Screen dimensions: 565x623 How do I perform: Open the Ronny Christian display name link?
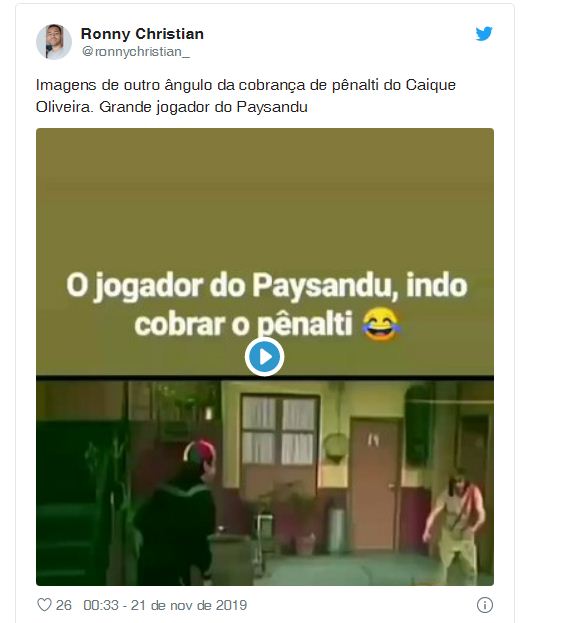click(142, 34)
